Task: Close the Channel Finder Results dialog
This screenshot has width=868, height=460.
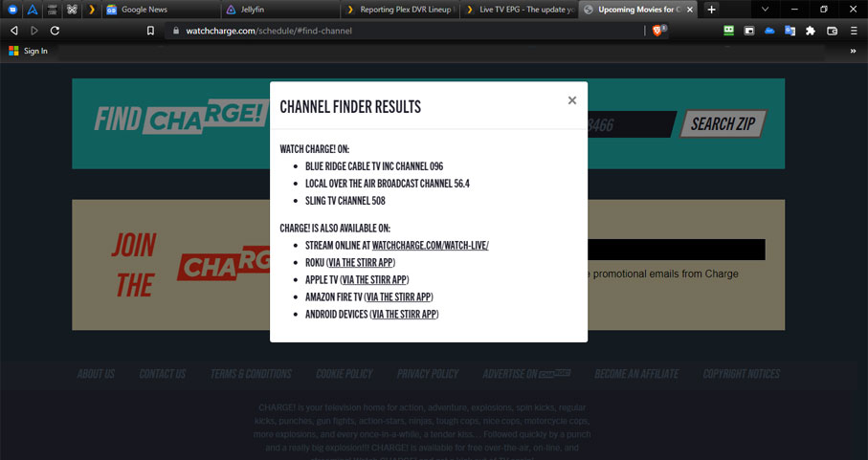Action: [572, 100]
